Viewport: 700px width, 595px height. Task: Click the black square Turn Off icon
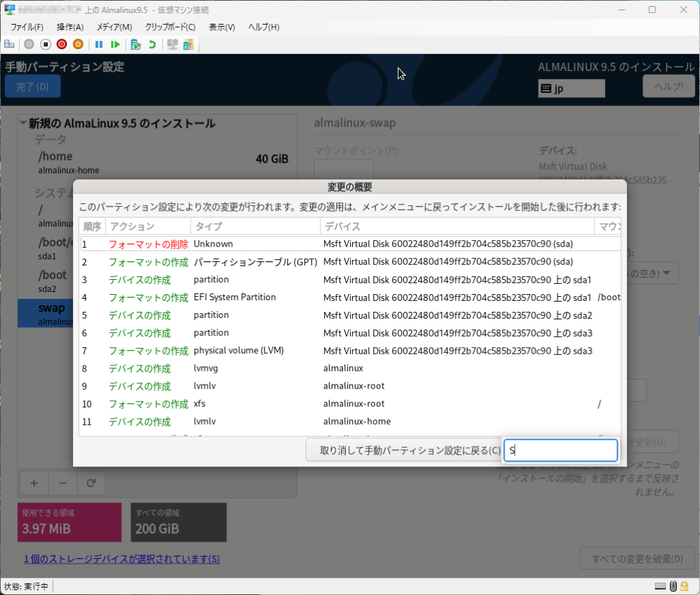[45, 44]
